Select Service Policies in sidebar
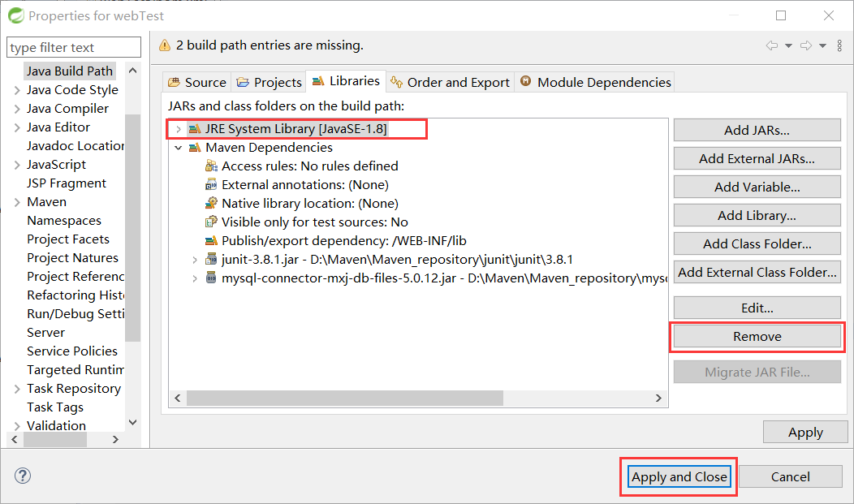854x504 pixels. coord(72,351)
